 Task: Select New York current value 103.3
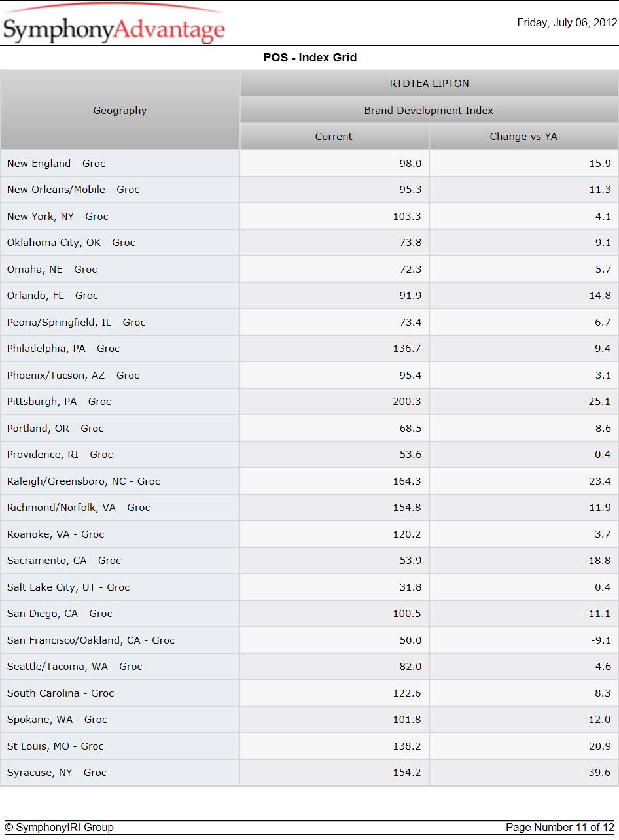tap(407, 216)
